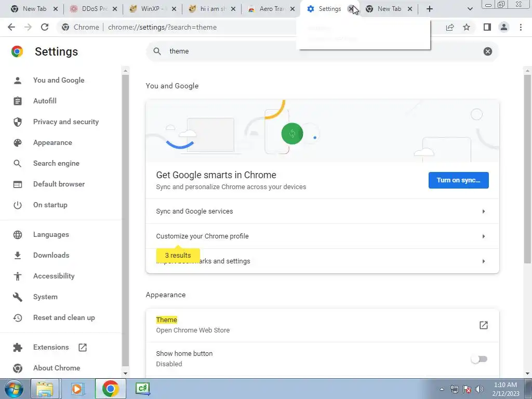Expand Import bookmarks and settings row
Viewport: 532px width, 399px height.
point(322,261)
